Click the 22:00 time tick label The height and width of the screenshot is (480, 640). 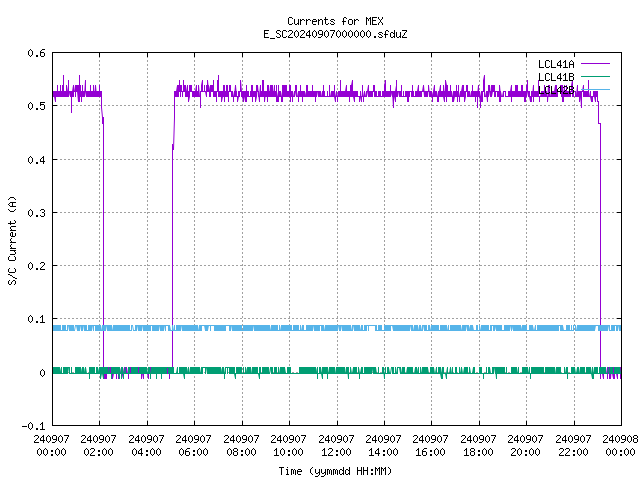[573, 452]
